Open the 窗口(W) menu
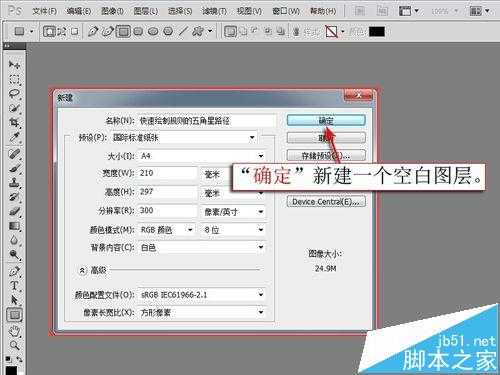This screenshot has width=500, height=375. (286, 11)
